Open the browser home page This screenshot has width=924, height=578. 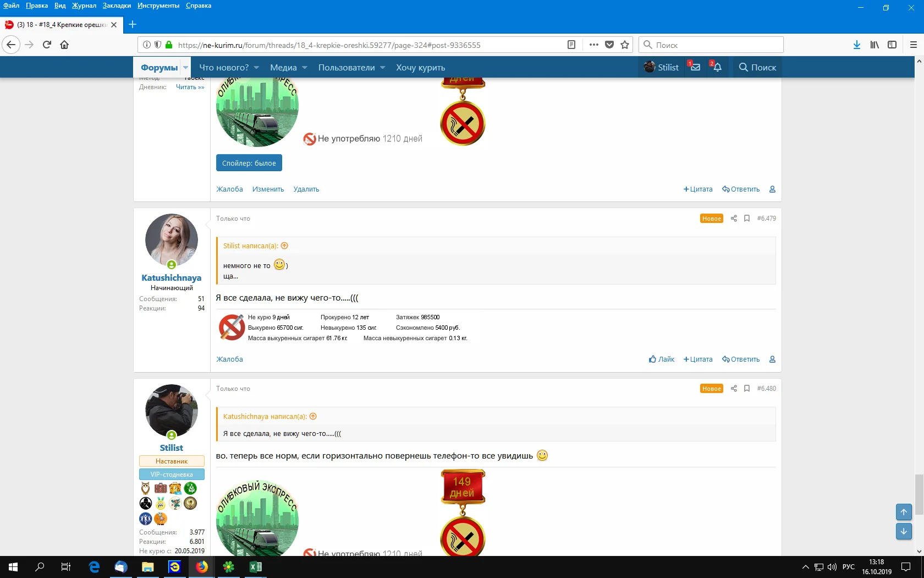coord(64,45)
